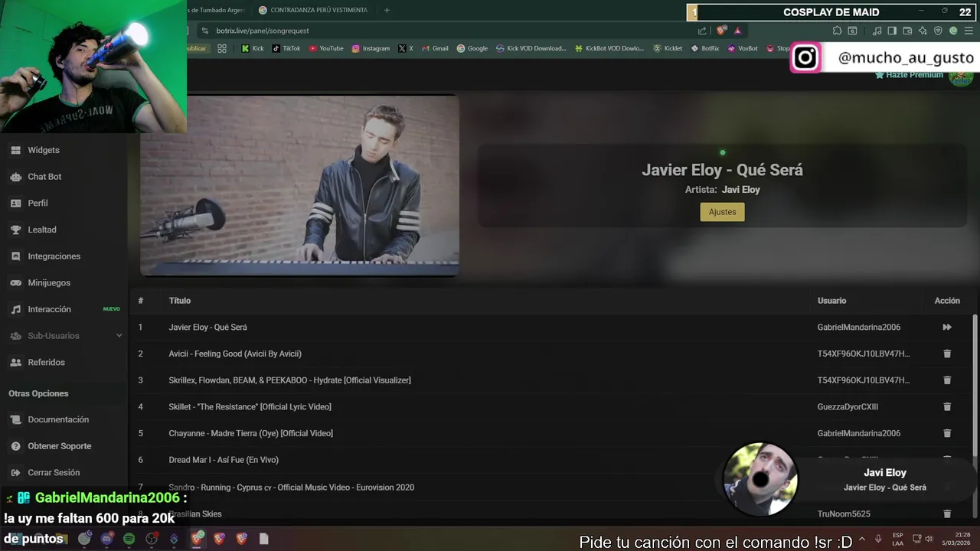980x551 pixels.
Task: Select the Dread Mar I - Así Fue row
Action: click(551, 460)
